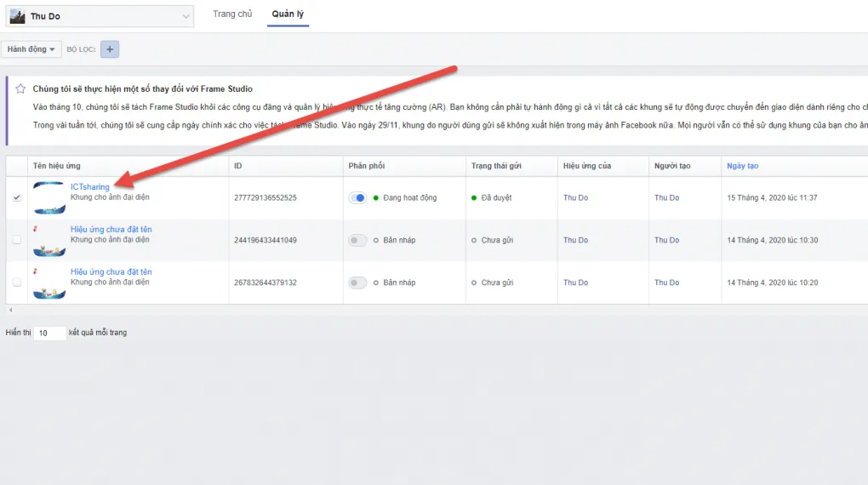The height and width of the screenshot is (485, 868).
Task: Click the left scroll arrow below the table
Action: (x=9, y=310)
